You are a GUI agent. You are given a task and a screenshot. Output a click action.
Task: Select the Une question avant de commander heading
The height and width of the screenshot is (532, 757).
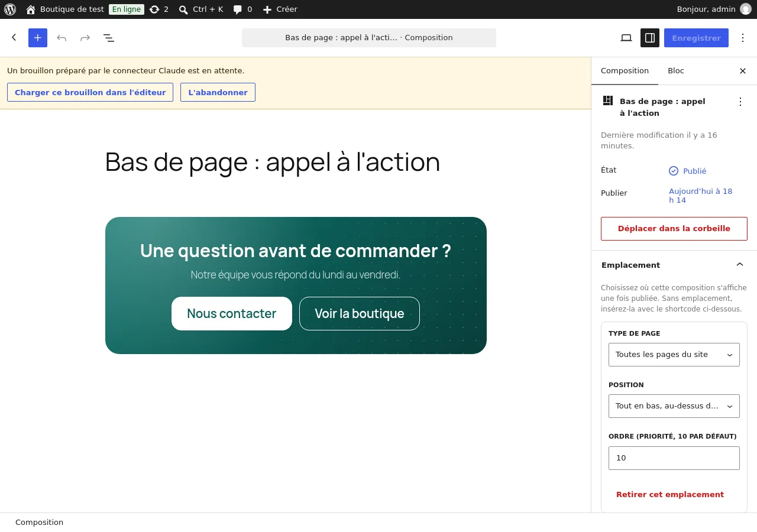[296, 251]
